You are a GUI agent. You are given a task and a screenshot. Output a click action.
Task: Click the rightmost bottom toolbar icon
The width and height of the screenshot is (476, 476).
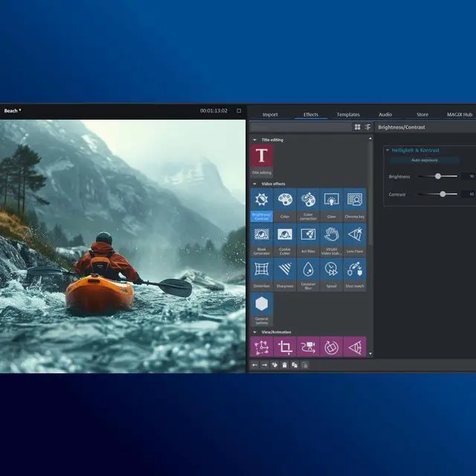click(x=305, y=365)
